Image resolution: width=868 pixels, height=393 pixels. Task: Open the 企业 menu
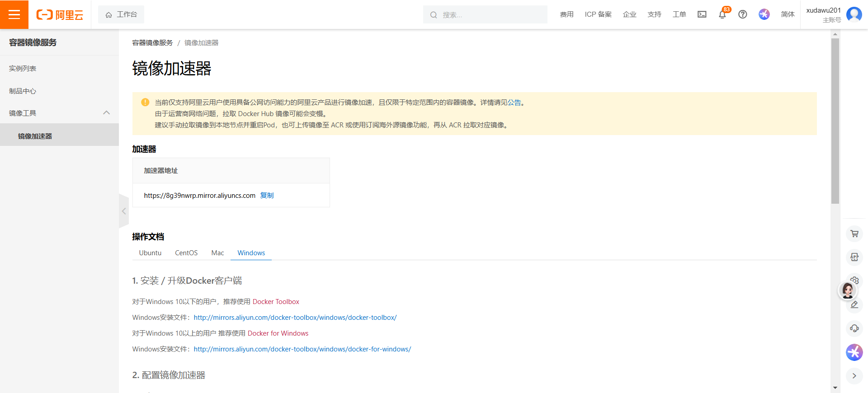[x=629, y=14]
